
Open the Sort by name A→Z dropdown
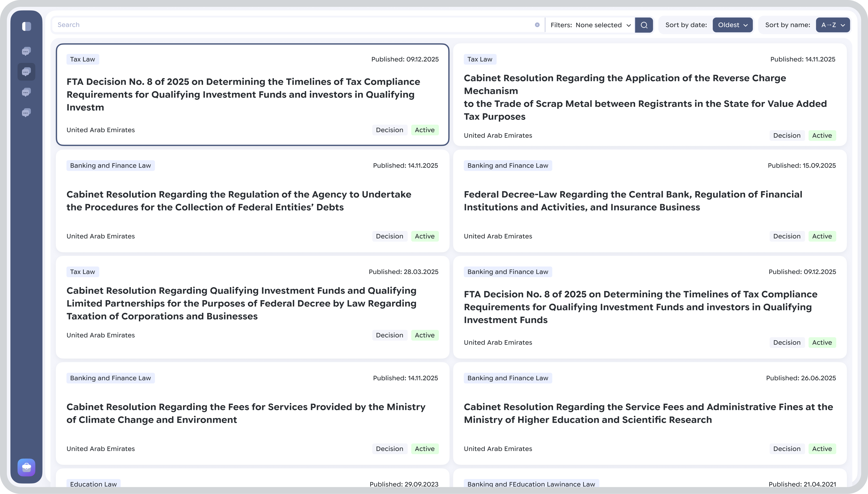tap(832, 25)
